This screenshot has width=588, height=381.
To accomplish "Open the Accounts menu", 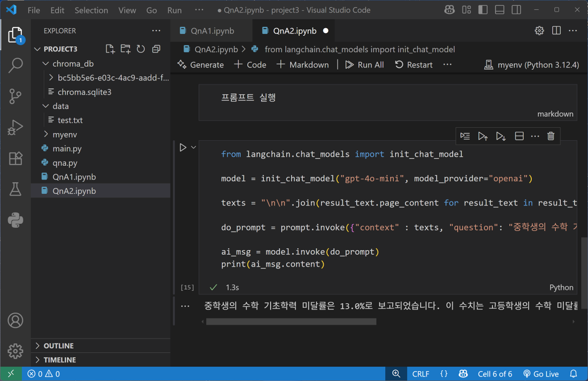I will click(x=15, y=320).
